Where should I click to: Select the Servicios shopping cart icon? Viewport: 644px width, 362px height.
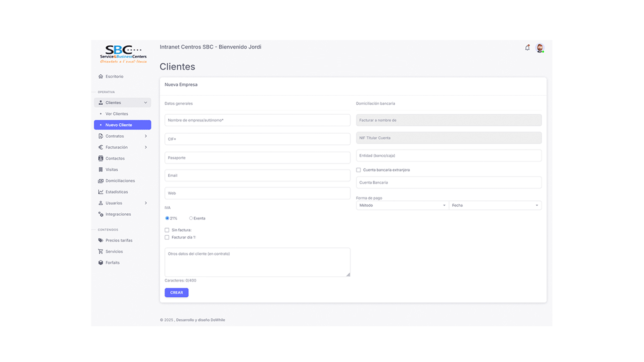click(x=101, y=251)
